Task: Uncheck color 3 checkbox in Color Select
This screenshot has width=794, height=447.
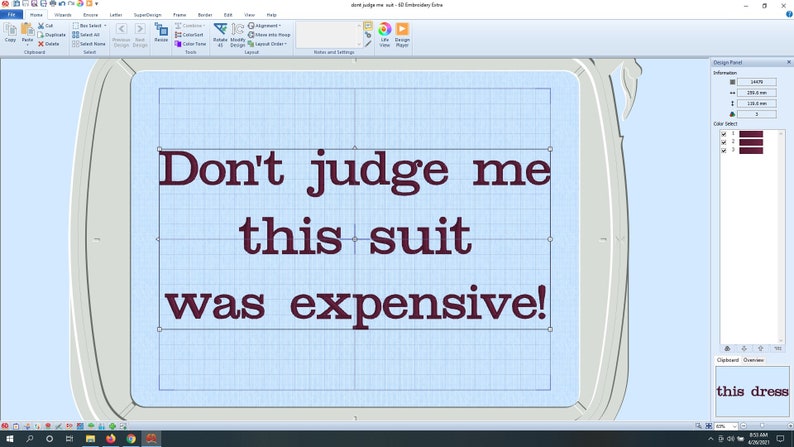Action: pos(724,150)
